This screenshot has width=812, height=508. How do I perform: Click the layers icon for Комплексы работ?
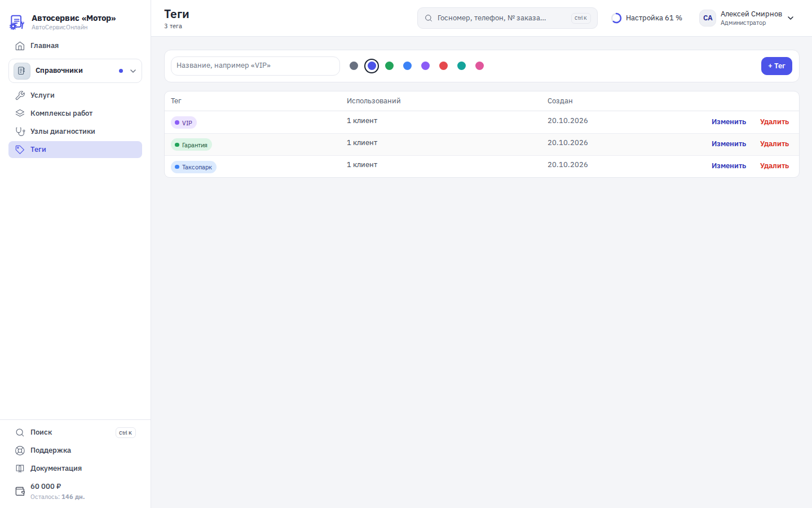point(20,113)
